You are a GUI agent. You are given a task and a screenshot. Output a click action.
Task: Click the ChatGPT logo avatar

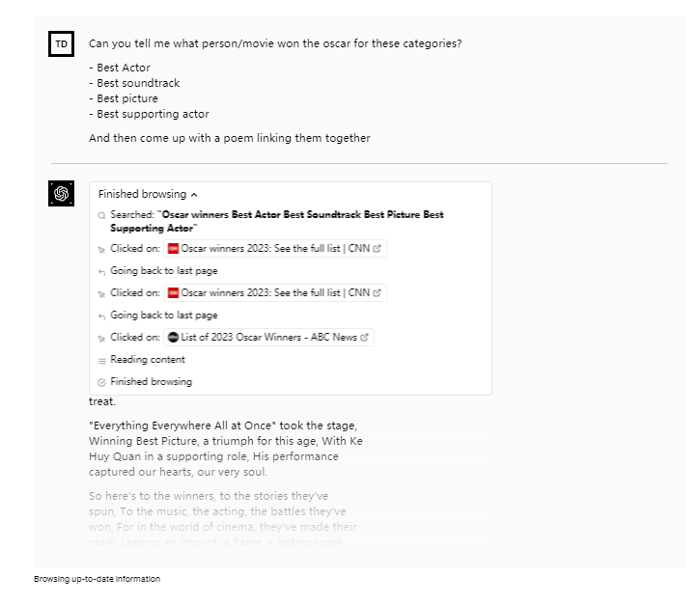[61, 194]
